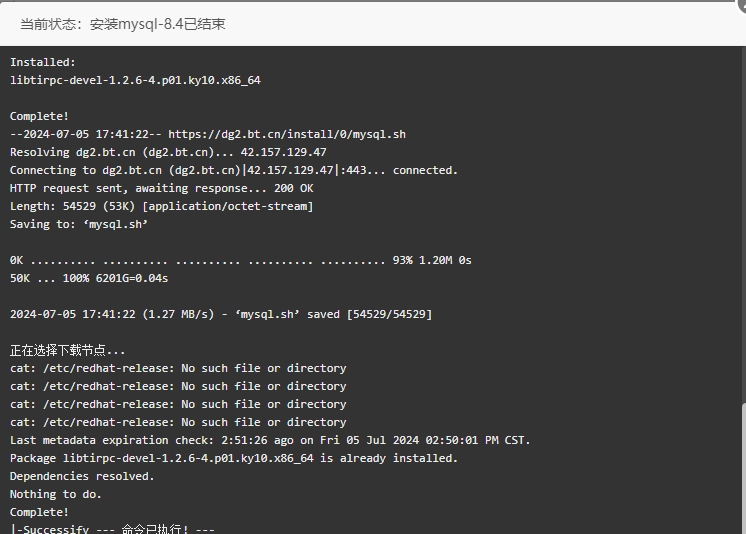Click the 'Saving to: mysql.sh' line
The width and height of the screenshot is (746, 534).
pos(79,224)
